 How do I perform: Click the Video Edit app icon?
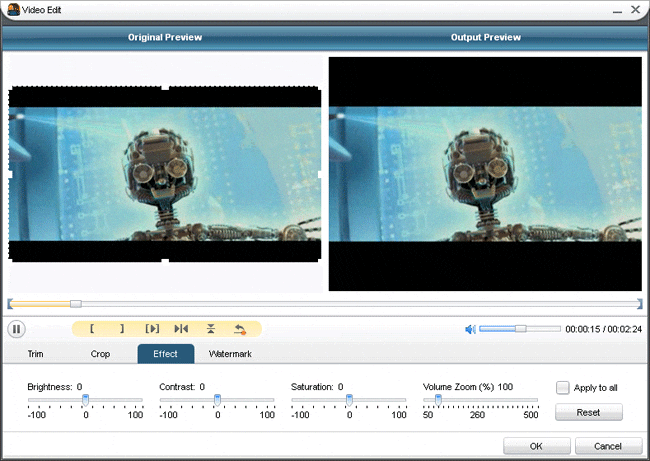[x=13, y=10]
